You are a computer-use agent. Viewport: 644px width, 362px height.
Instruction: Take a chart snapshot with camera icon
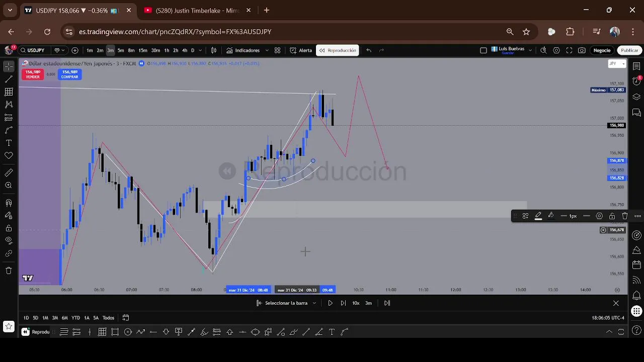click(582, 50)
